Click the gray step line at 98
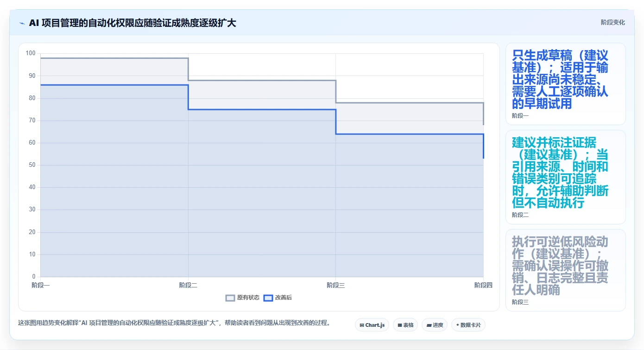The height and width of the screenshot is (350, 644). (114, 58)
